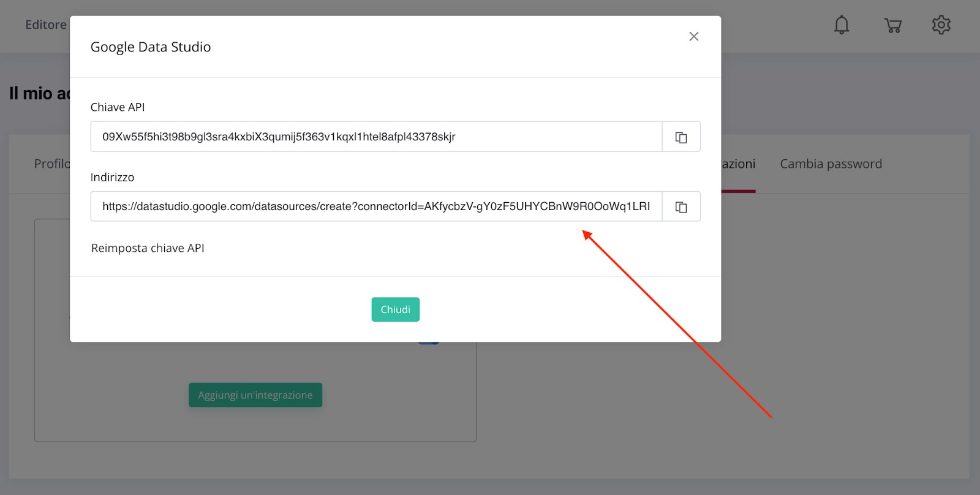Click the Chiudi button

tap(396, 309)
